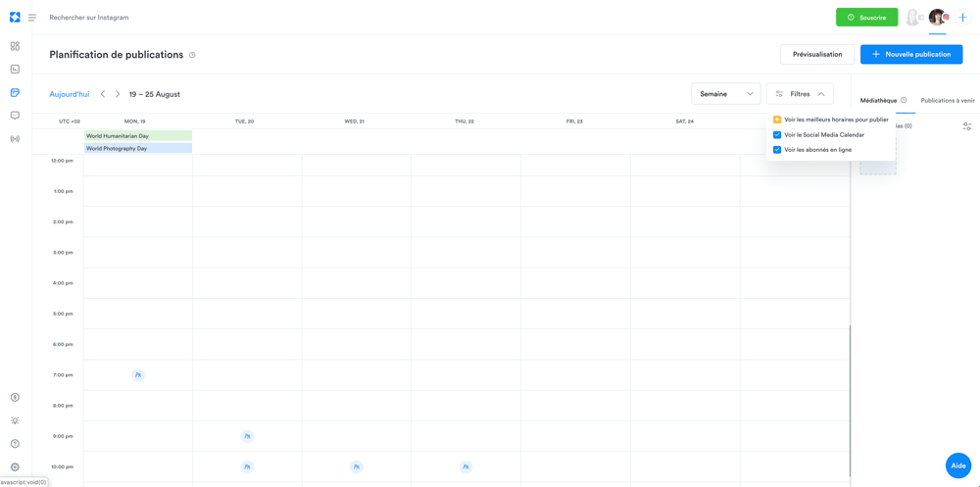
Task: Open the analytics chart icon in sidebar
Action: [15, 70]
